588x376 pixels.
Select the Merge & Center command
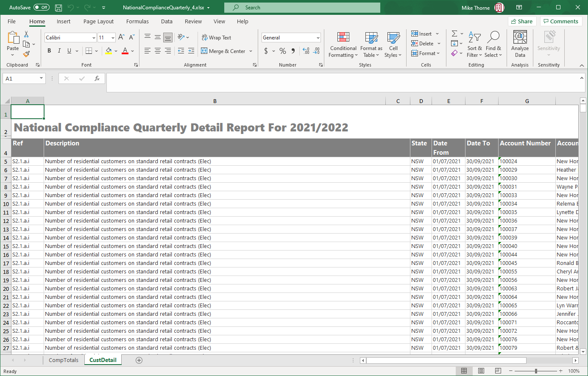click(x=224, y=50)
